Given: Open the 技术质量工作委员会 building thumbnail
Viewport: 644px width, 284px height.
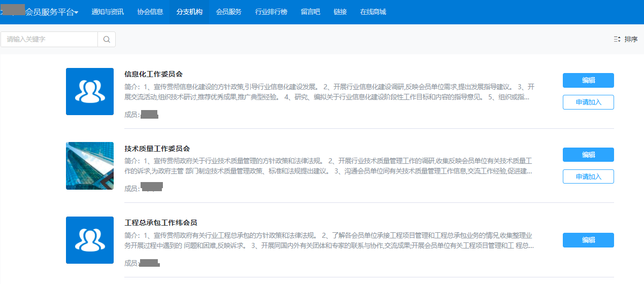Looking at the screenshot, I should click(90, 166).
